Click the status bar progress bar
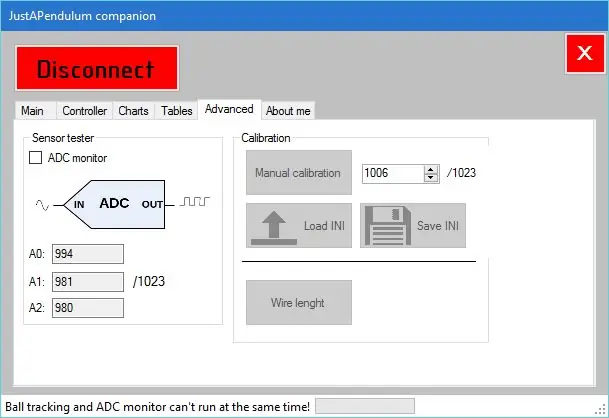This screenshot has height=418, width=609. [x=365, y=406]
